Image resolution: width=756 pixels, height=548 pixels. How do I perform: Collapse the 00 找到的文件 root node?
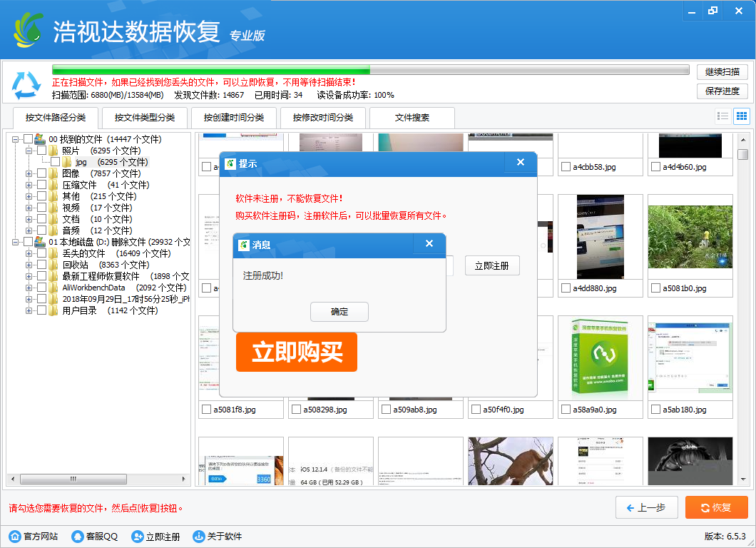(x=16, y=139)
